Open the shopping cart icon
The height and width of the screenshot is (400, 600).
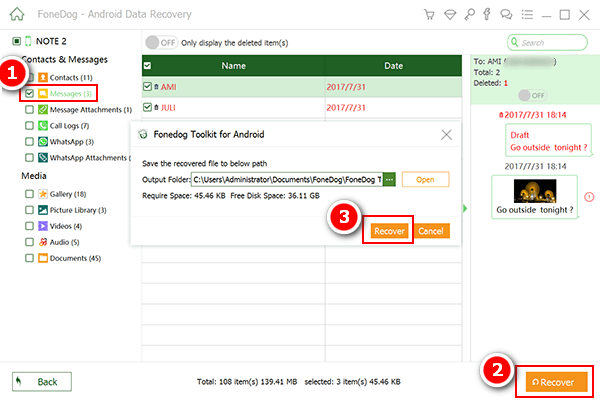tap(429, 15)
